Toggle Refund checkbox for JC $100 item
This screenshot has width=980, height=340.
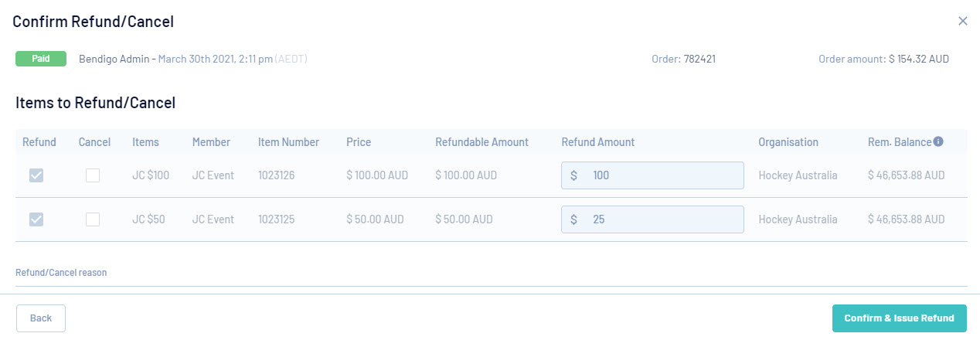click(x=36, y=175)
